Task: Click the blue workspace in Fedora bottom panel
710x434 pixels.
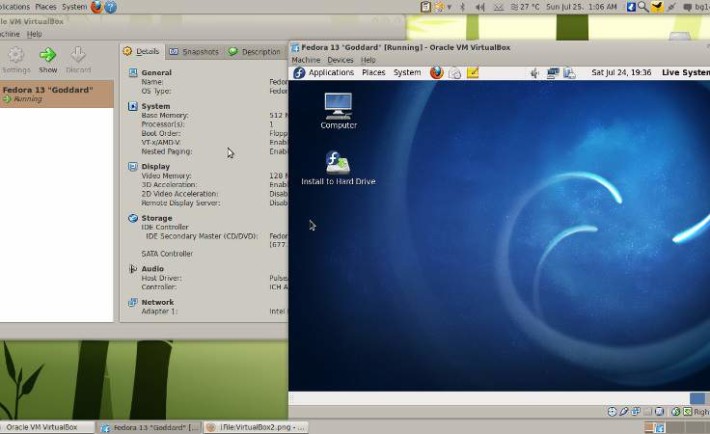Action: tap(697, 398)
